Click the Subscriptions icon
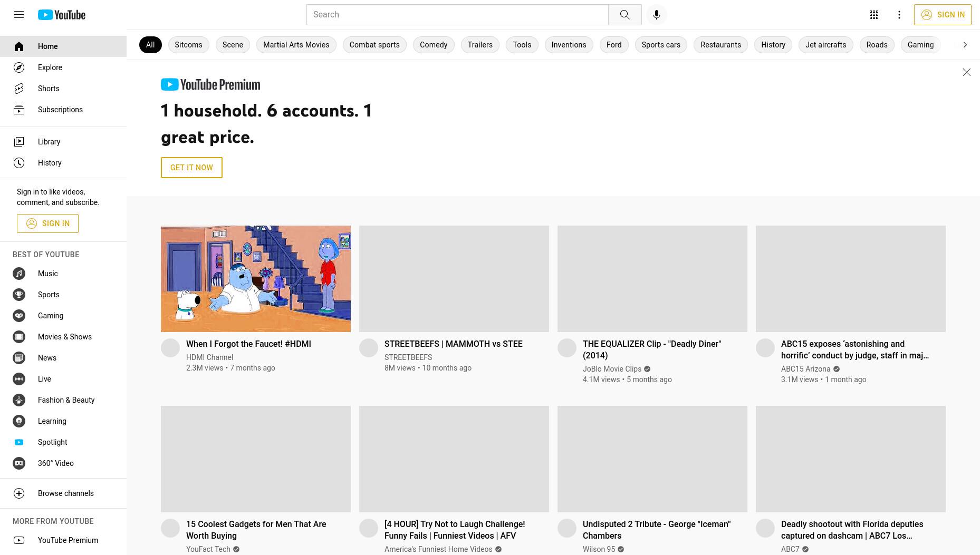 tap(19, 110)
